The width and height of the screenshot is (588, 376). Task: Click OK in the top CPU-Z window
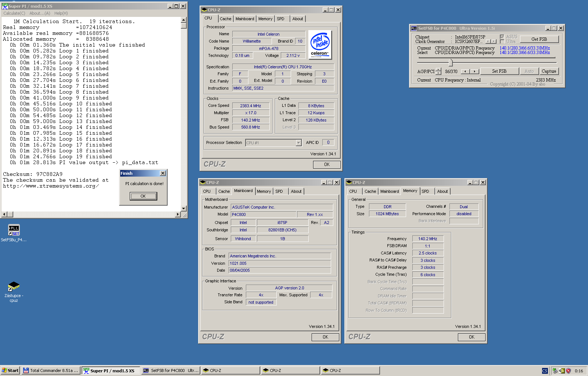pos(327,164)
